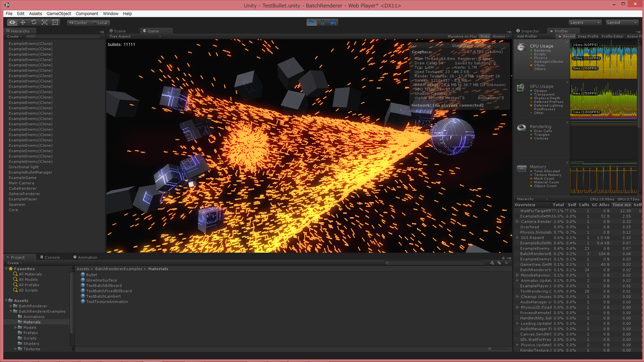Toggle the Stats overlay in the Game view
Screen dimensions: 644x362
point(485,37)
